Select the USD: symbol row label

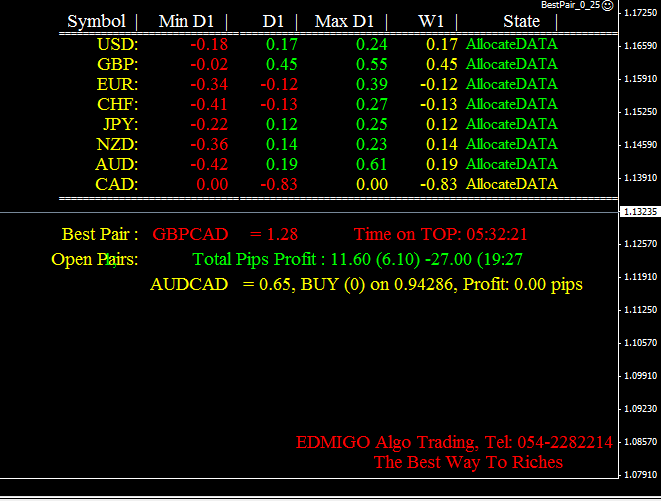118,44
